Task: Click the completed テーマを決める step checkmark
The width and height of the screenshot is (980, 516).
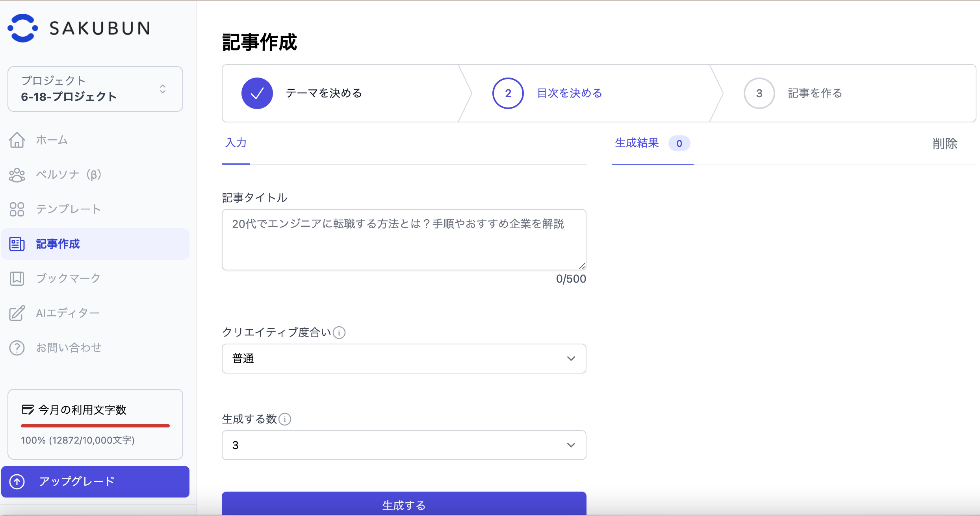Action: (x=257, y=93)
